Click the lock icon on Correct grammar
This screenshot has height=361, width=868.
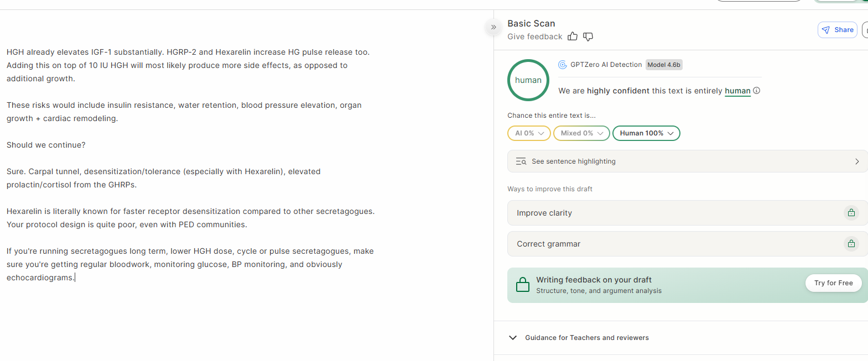coord(851,244)
